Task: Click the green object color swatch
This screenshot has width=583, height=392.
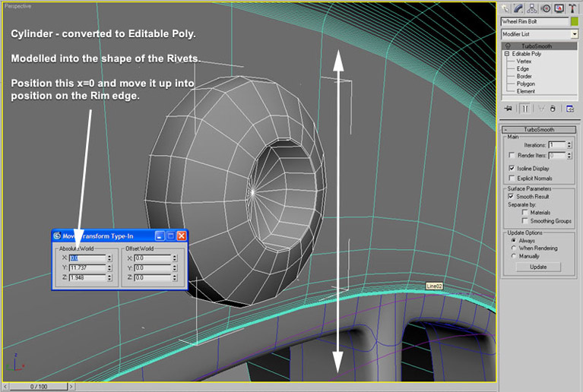Action: [x=574, y=21]
